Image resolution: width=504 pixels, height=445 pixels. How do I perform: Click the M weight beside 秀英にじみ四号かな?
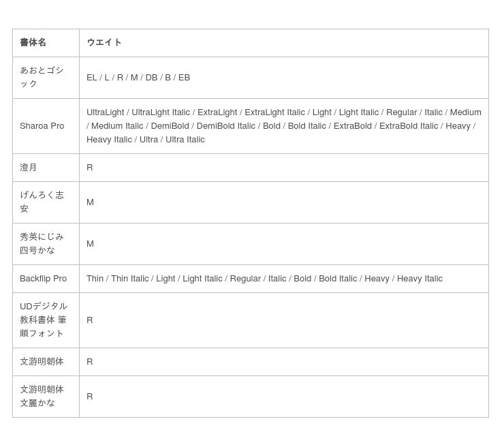click(90, 244)
